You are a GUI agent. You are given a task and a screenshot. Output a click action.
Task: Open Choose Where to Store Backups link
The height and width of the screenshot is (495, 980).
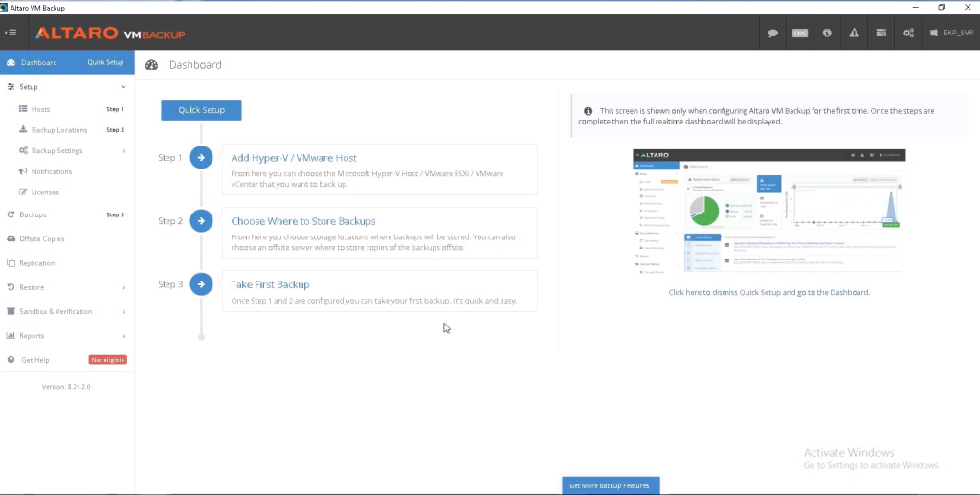coord(303,221)
